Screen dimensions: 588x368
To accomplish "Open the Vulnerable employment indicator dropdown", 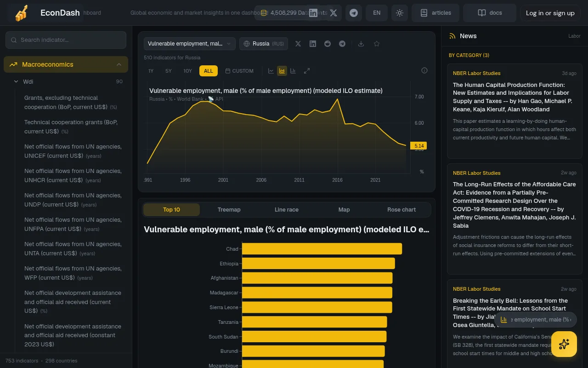I will coord(190,44).
